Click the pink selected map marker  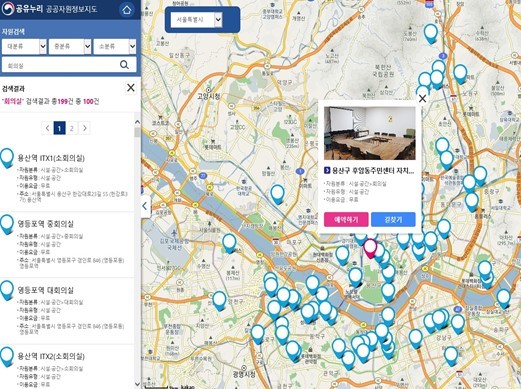point(370,249)
